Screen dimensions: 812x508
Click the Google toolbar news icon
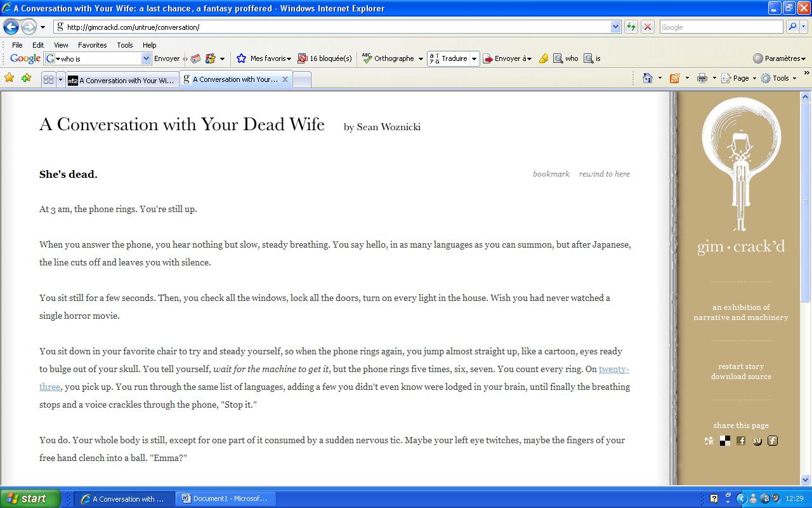click(195, 58)
